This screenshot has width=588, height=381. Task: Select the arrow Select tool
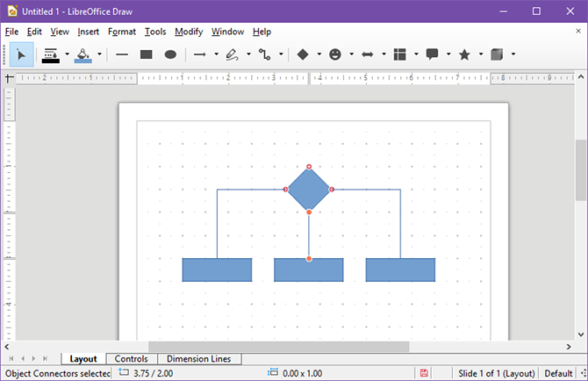[x=21, y=54]
